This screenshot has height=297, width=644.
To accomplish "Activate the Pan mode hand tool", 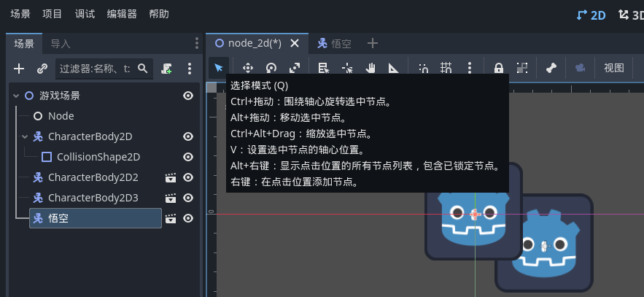I will (371, 68).
